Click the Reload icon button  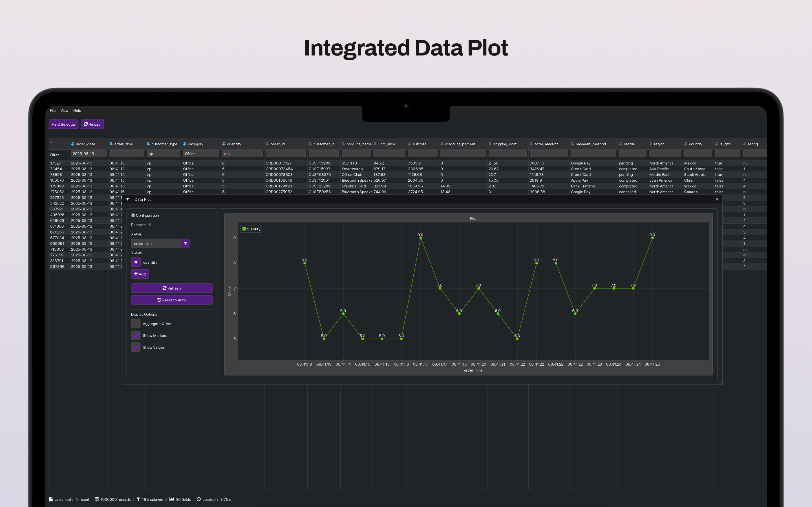pyautogui.click(x=86, y=124)
